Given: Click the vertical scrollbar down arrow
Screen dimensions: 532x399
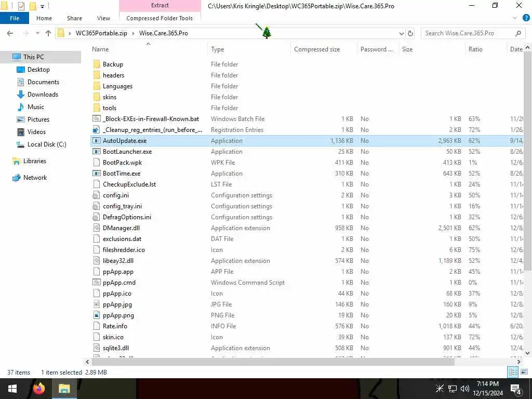Looking at the screenshot, I should [x=528, y=353].
